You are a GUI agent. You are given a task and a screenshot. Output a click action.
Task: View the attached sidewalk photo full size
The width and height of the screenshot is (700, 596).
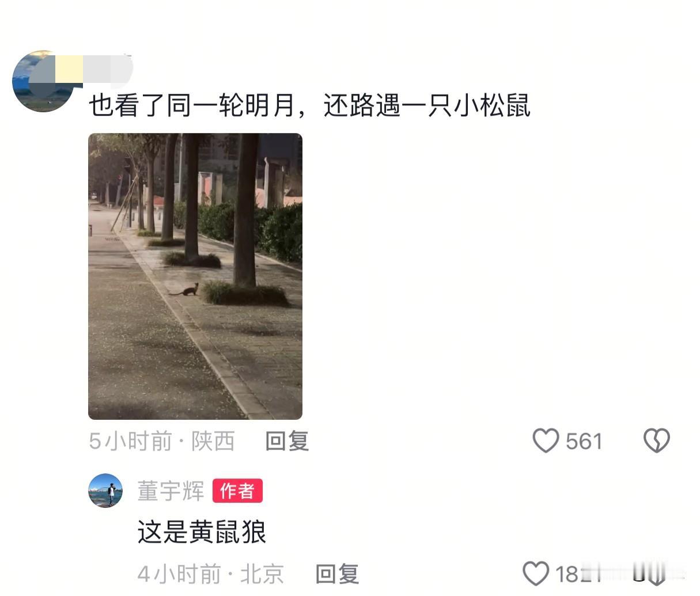[x=195, y=276]
